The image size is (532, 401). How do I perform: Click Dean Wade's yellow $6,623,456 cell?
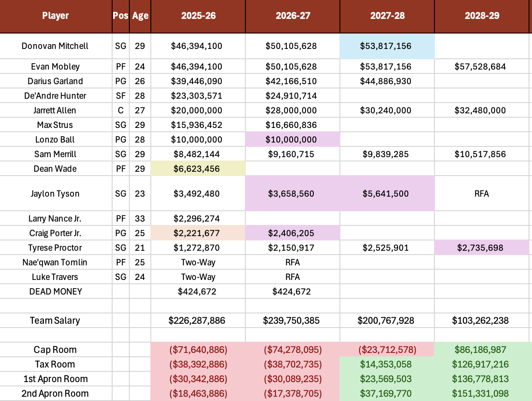(198, 169)
